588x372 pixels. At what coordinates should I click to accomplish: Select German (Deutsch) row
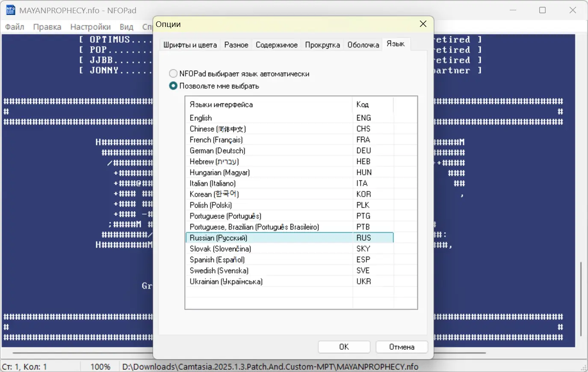coord(290,151)
